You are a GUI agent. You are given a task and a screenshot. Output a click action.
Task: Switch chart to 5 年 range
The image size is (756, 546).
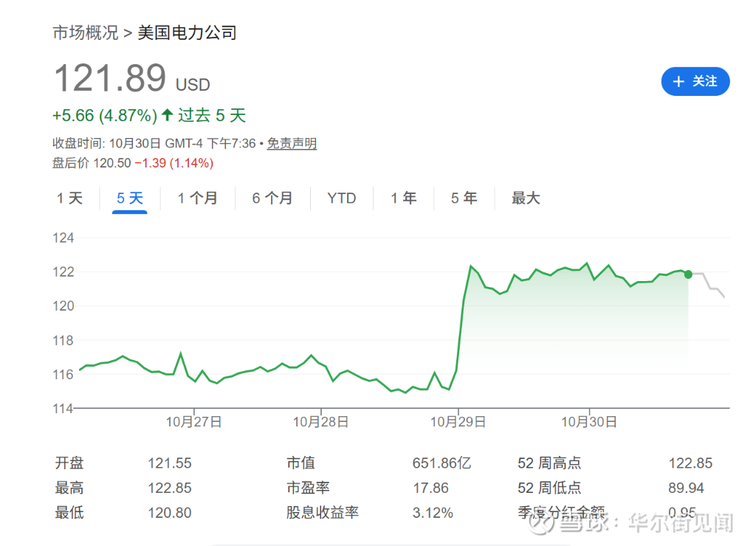[464, 198]
